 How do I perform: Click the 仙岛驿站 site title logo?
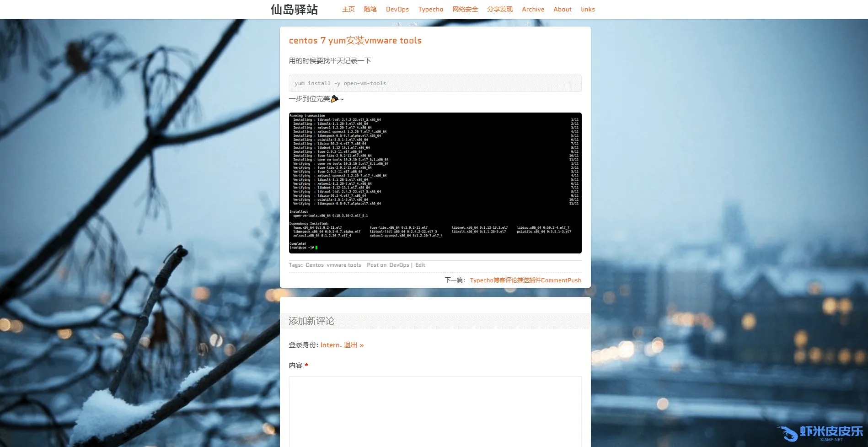click(294, 10)
